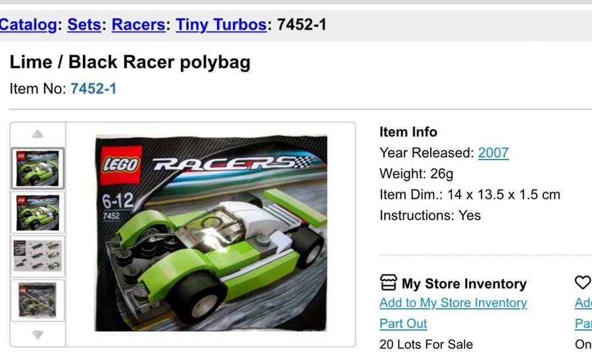The image size is (592, 364).
Task: Select the instructions sheet thumbnail
Action: (x=37, y=256)
